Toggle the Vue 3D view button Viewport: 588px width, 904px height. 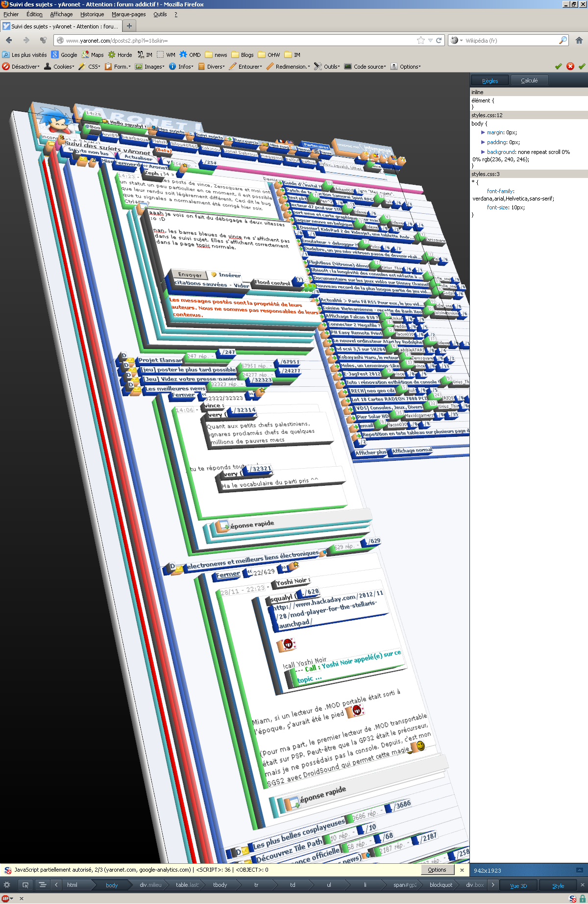pos(518,885)
